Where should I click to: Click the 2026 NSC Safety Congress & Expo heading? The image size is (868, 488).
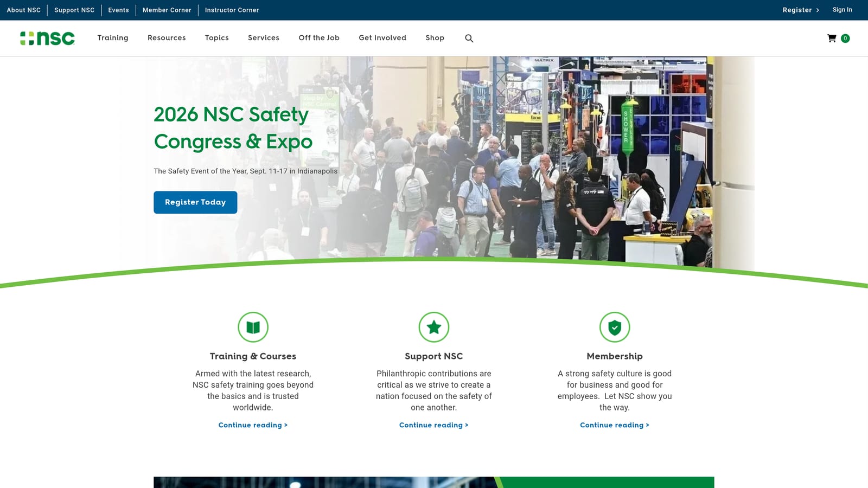pyautogui.click(x=233, y=128)
